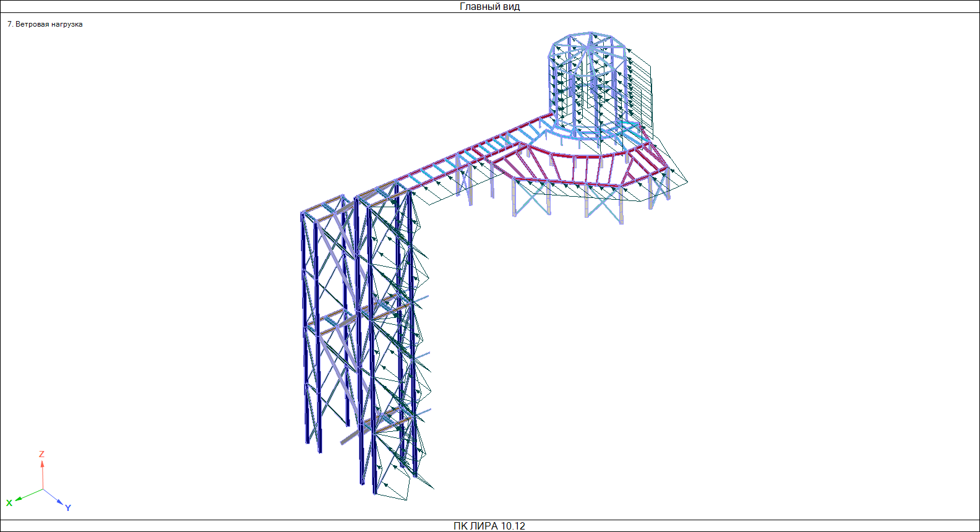Click the blue Y axis arrow label

pos(68,508)
